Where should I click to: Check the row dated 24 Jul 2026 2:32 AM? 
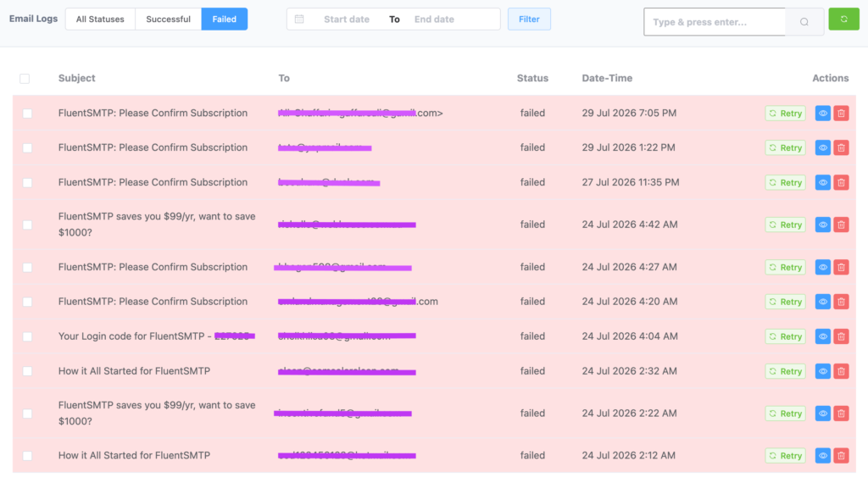[x=27, y=371]
